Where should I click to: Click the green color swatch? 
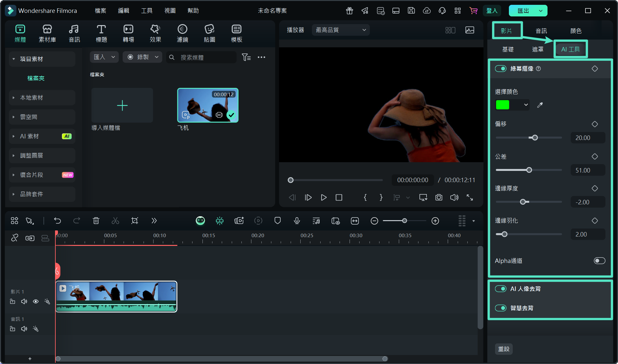click(x=502, y=105)
